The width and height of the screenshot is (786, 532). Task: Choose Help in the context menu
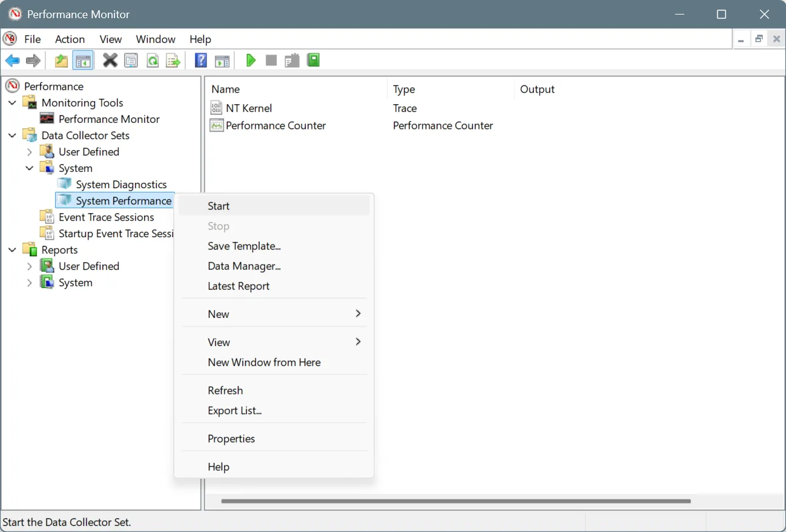(274, 467)
